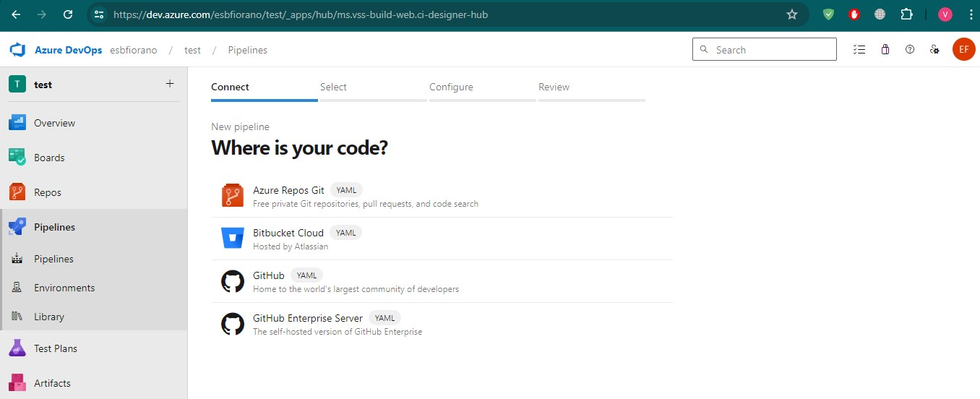
Task: Open the Marketplace shopping bag icon
Action: [885, 50]
